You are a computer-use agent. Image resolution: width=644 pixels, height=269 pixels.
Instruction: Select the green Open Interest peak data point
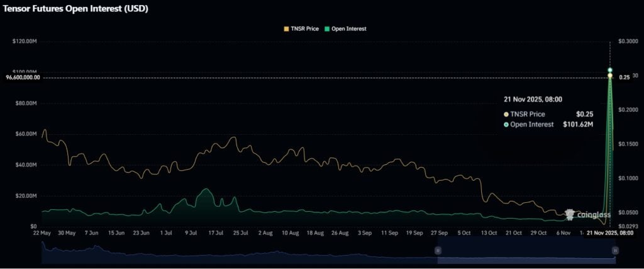pyautogui.click(x=610, y=70)
